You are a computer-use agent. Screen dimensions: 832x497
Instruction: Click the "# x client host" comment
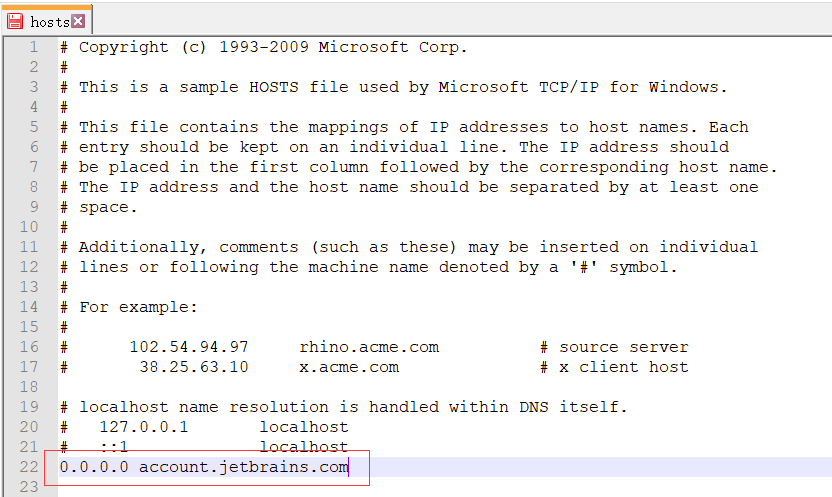(x=614, y=367)
